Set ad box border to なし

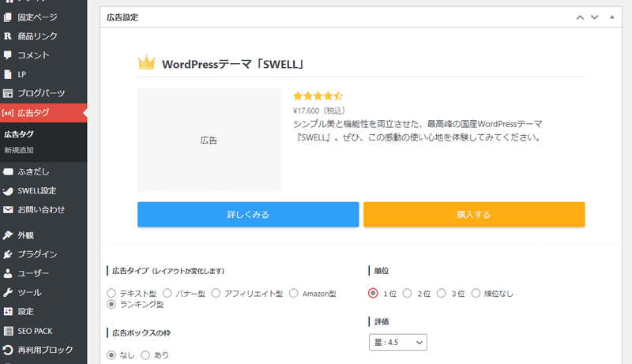tap(111, 355)
